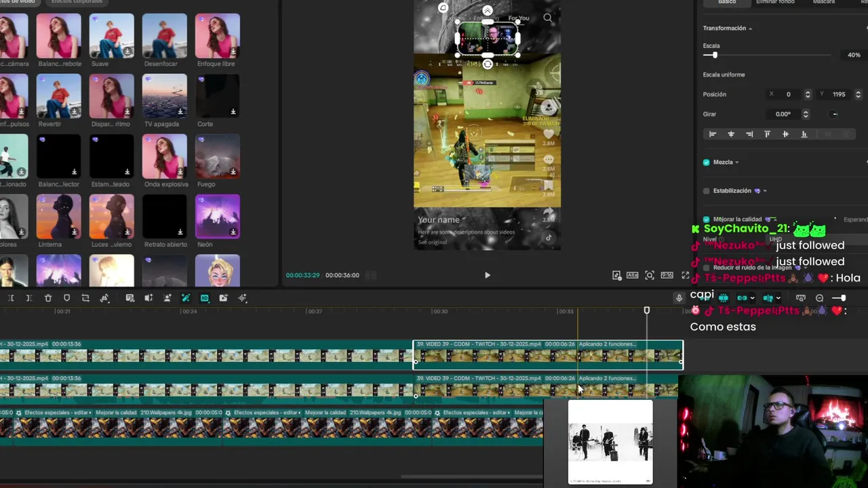The width and height of the screenshot is (868, 488).
Task: Select the Revertir effect thumbnail
Action: tap(58, 96)
